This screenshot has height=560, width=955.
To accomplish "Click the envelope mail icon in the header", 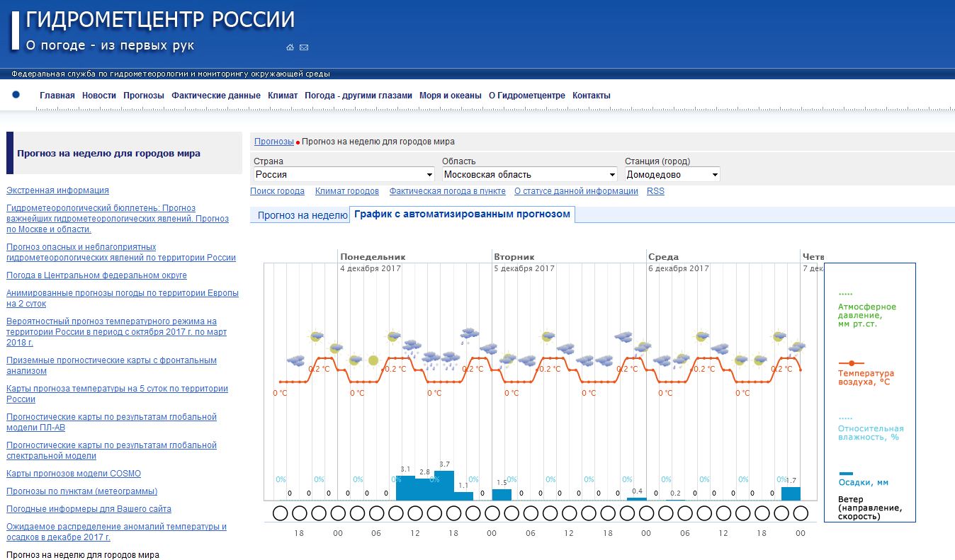I will (x=304, y=47).
